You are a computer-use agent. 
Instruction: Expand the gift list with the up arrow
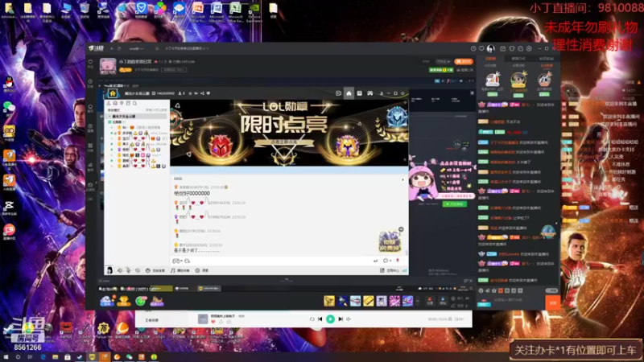[x=418, y=301]
